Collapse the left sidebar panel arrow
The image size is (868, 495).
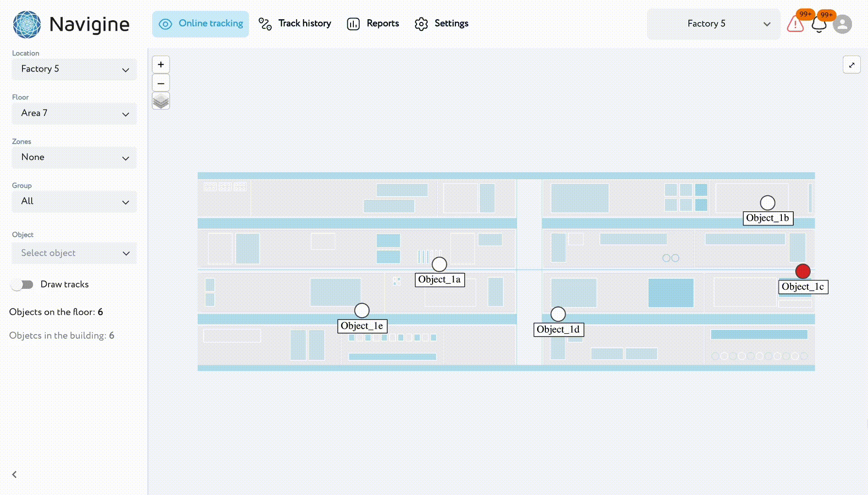[15, 474]
